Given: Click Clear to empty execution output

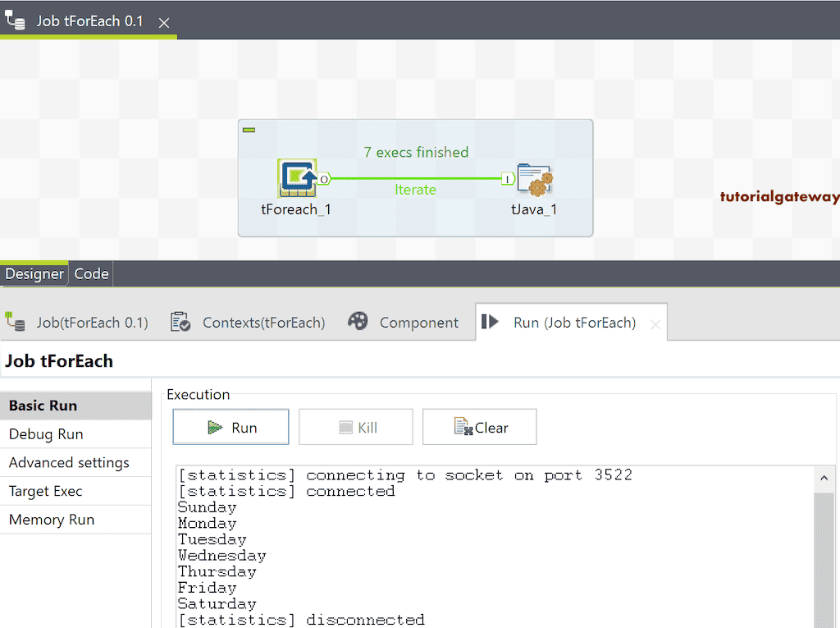Looking at the screenshot, I should [479, 426].
